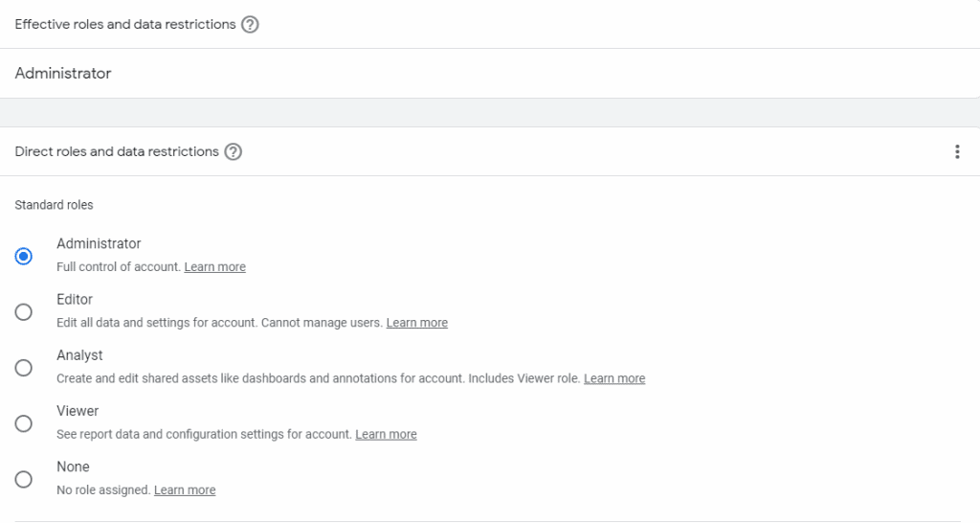Set role to None radio button
The width and height of the screenshot is (980, 523).
tap(24, 480)
